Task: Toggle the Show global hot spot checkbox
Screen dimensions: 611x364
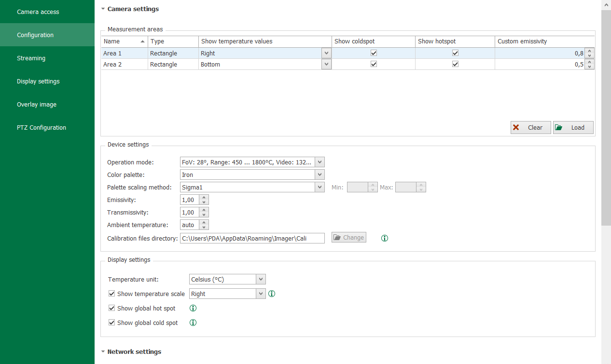Action: click(112, 308)
